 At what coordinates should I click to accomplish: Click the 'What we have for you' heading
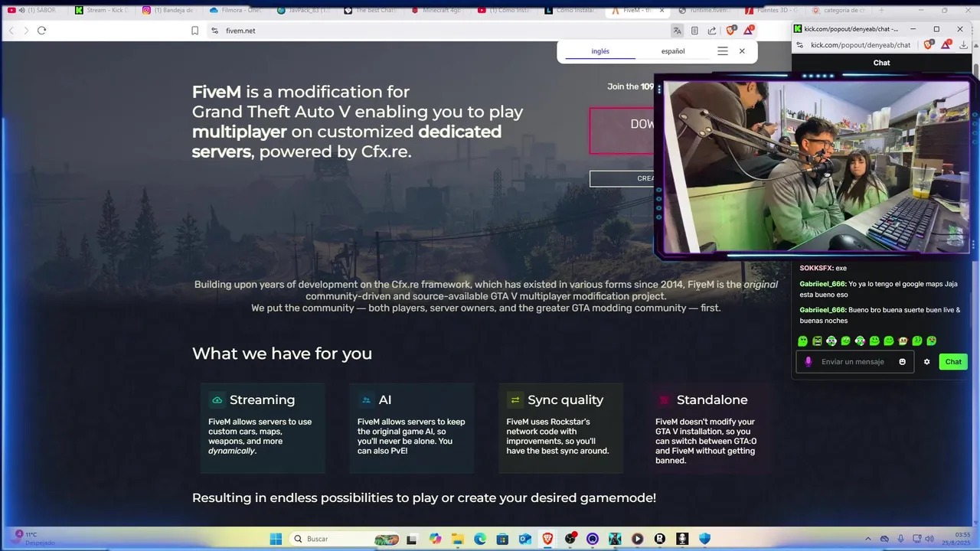[x=282, y=354]
